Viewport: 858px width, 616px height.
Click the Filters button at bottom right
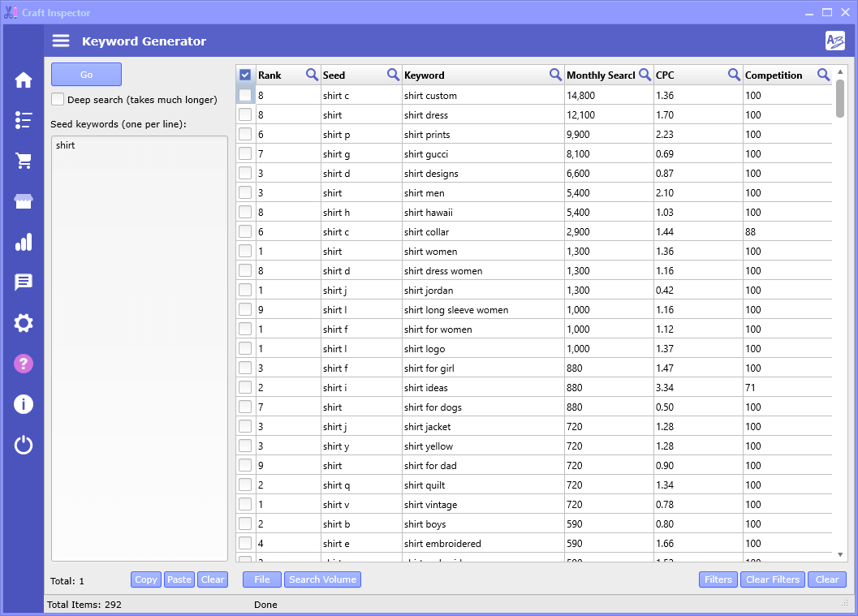pos(718,579)
